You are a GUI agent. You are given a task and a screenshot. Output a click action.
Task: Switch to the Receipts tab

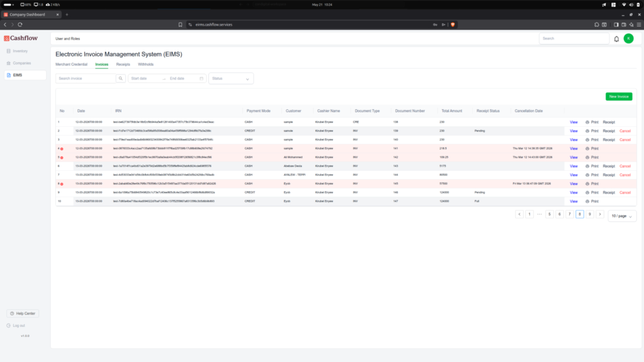point(123,65)
